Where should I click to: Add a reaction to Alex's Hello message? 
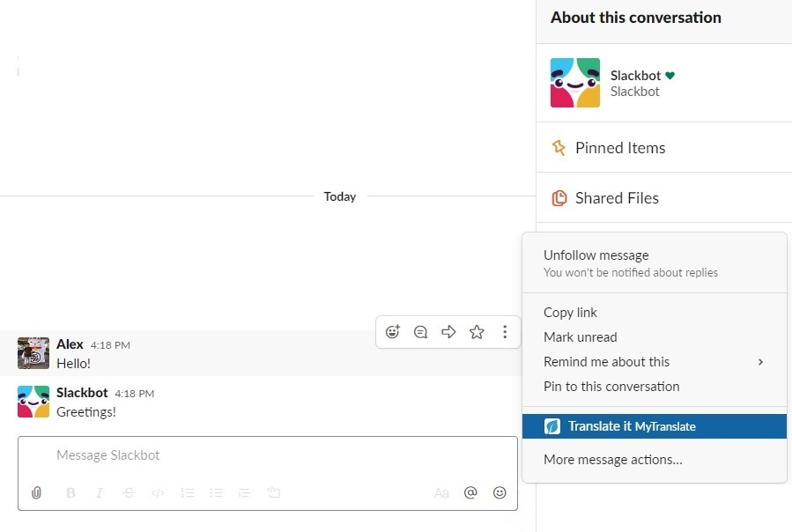pos(392,332)
